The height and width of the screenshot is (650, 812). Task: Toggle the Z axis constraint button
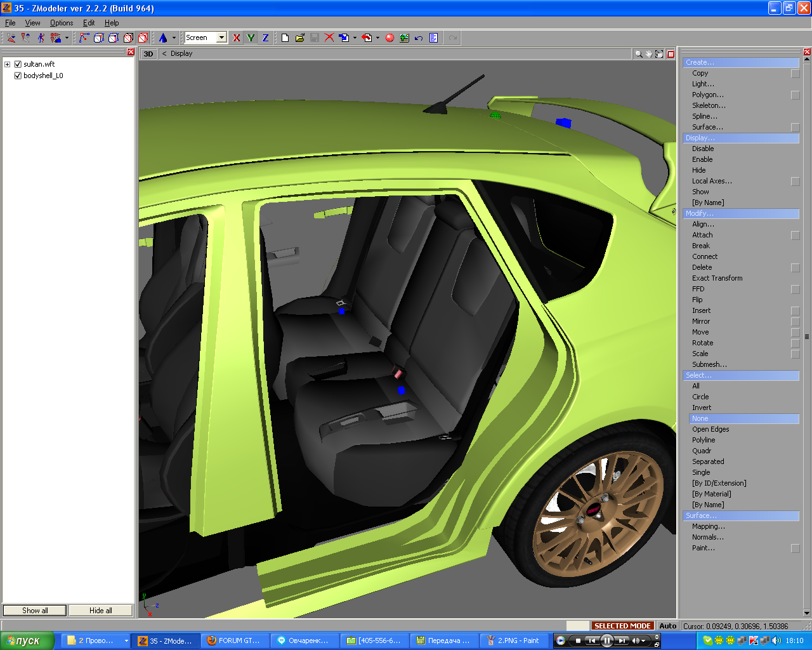(265, 38)
